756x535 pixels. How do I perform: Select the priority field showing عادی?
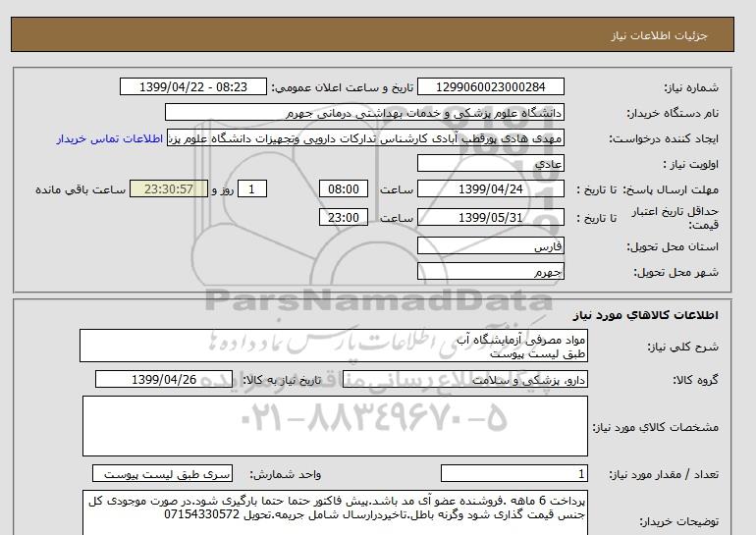(490, 163)
